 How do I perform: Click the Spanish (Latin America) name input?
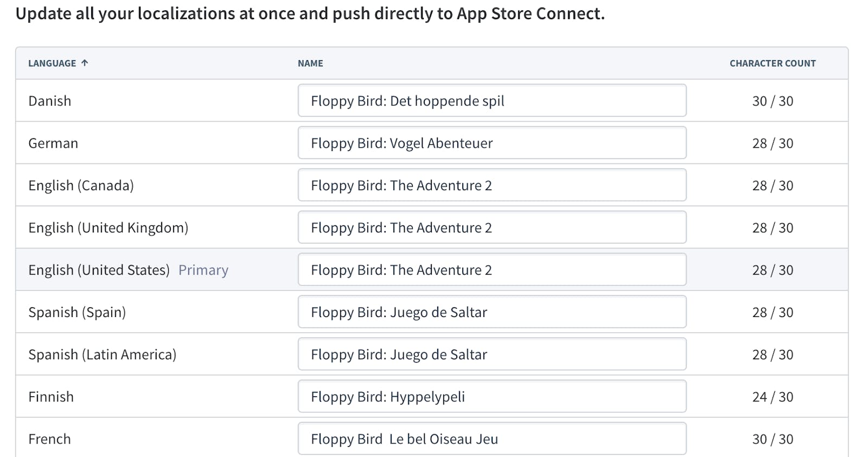pyautogui.click(x=492, y=355)
